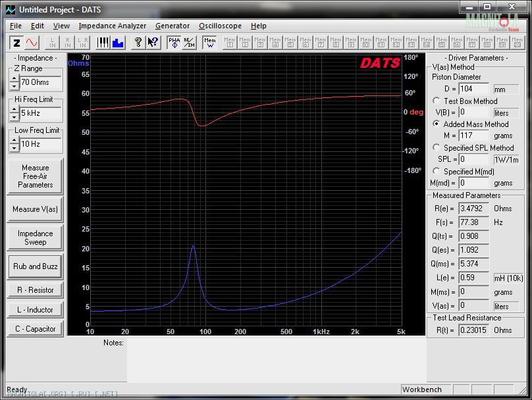Select memory slot Mem 4

coord(275,43)
